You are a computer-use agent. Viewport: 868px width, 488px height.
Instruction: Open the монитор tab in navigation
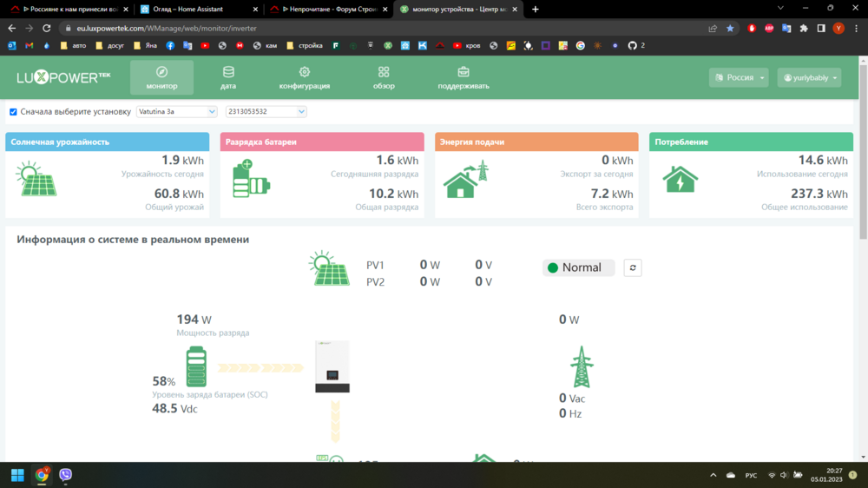tap(161, 77)
